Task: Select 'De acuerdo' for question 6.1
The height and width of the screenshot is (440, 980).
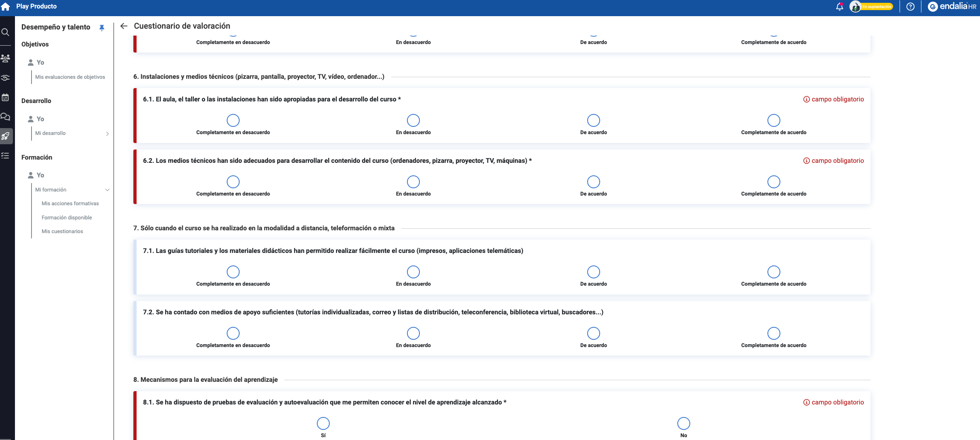Action: 593,120
